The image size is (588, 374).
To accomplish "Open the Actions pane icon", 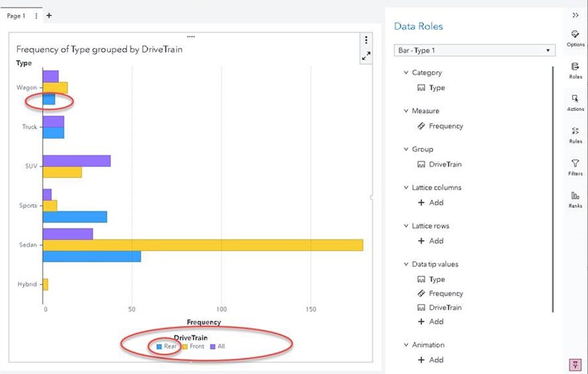I will [575, 99].
